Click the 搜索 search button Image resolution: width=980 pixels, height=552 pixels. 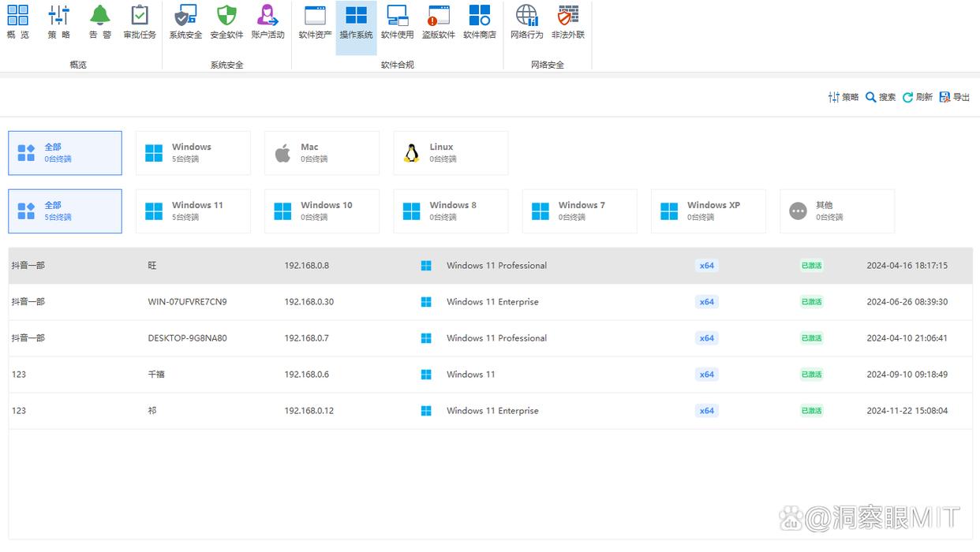tap(881, 97)
